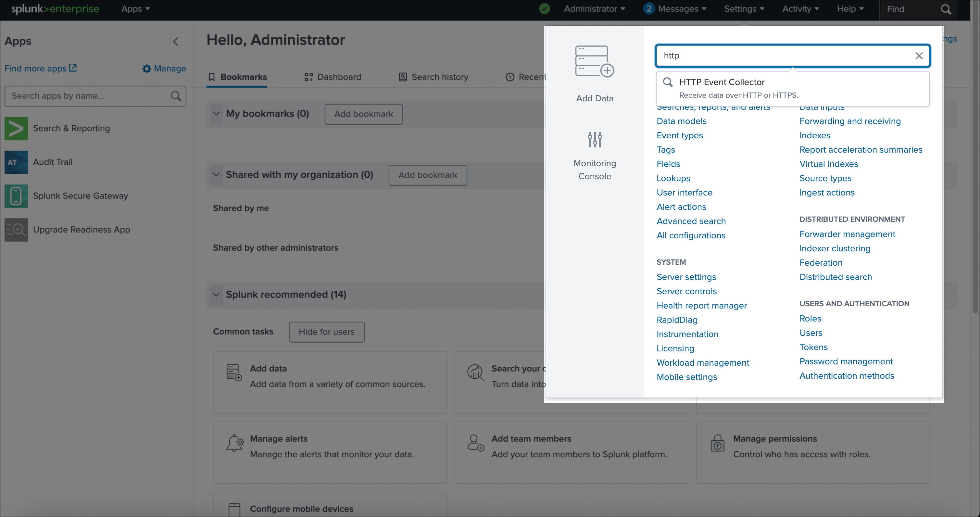Open Upgrade Readiness App icon

pyautogui.click(x=16, y=230)
